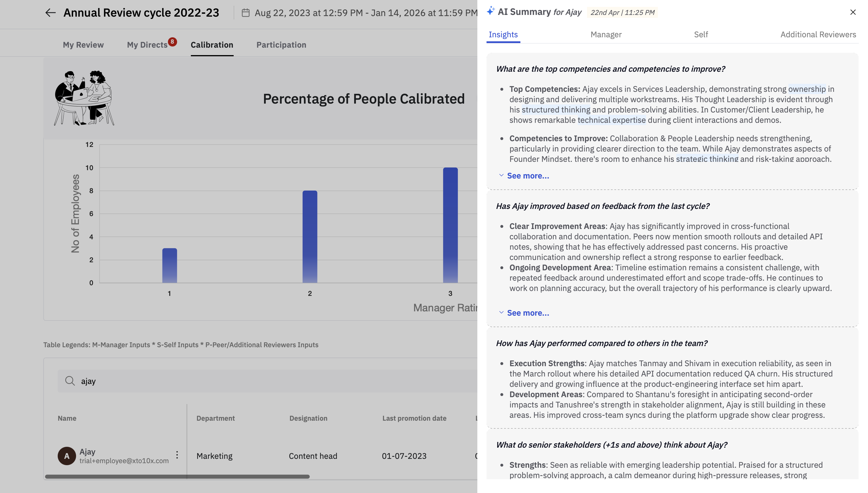
Task: Click the AI sparkle icon in summary header
Action: click(x=491, y=11)
